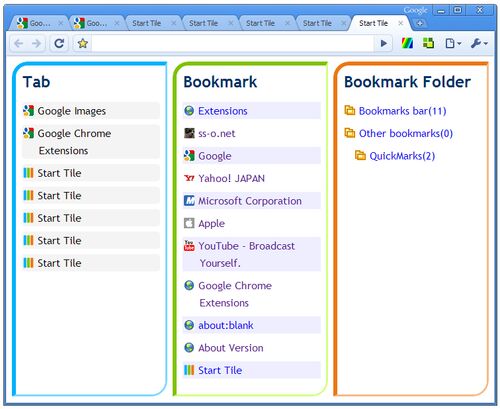Click inside the address bar field
The width and height of the screenshot is (500, 409).
233,43
